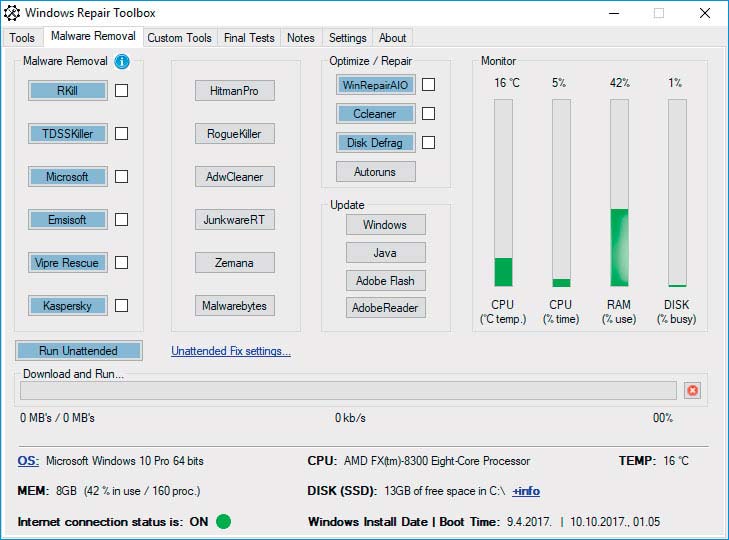The image size is (729, 540).
Task: Click the CPU temperature monitor bar
Action: (x=503, y=193)
